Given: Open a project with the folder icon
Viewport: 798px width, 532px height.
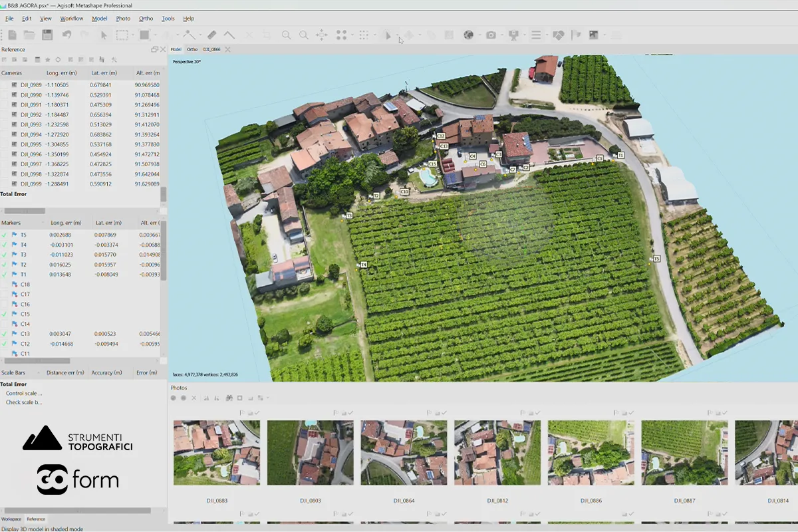Looking at the screenshot, I should (29, 35).
